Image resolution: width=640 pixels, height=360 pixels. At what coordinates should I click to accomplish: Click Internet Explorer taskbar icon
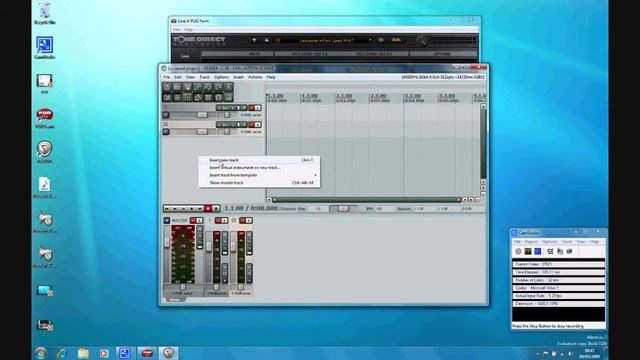coord(62,353)
